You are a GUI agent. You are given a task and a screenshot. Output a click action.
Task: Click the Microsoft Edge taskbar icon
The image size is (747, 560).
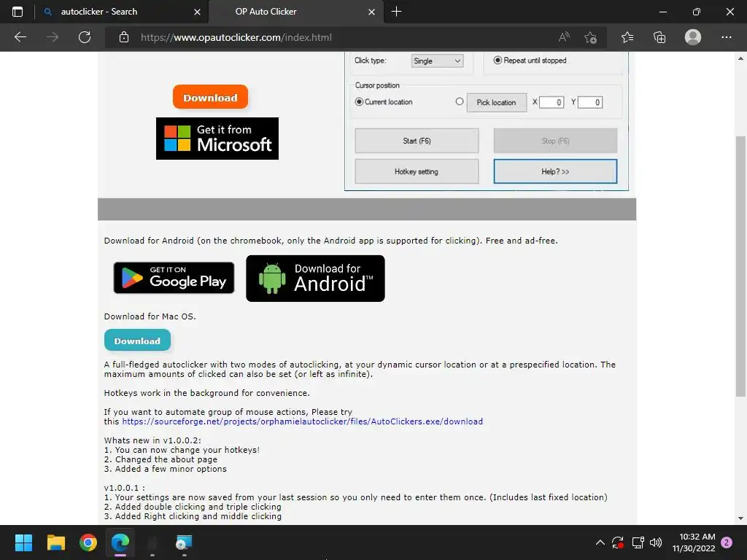point(120,542)
